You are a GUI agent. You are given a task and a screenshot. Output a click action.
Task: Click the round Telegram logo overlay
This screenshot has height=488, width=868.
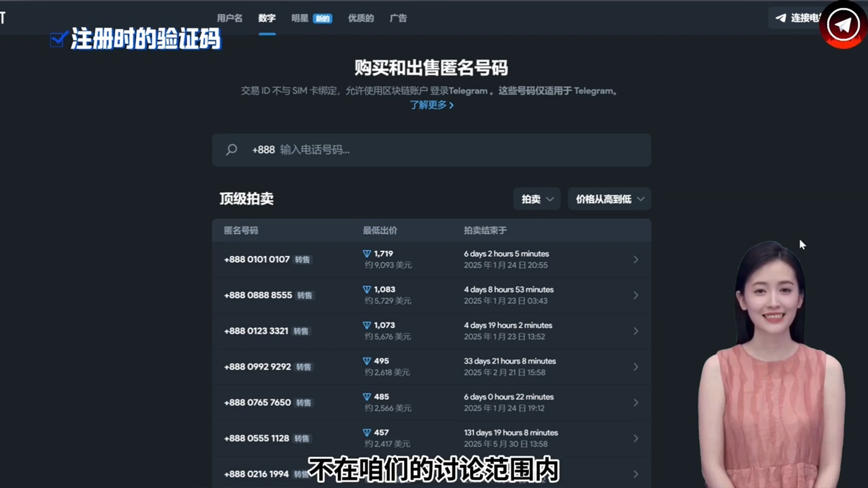(844, 24)
